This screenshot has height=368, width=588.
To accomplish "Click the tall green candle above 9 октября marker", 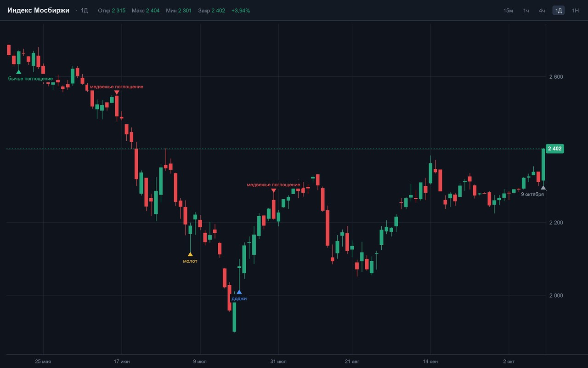I will (543, 164).
